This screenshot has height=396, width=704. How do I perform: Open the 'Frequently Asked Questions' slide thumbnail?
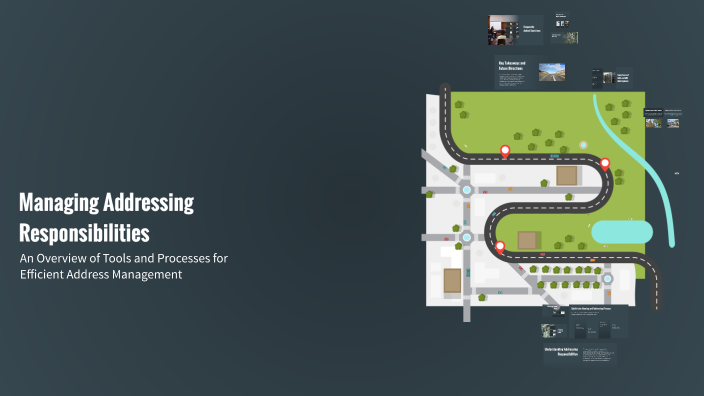(515, 30)
